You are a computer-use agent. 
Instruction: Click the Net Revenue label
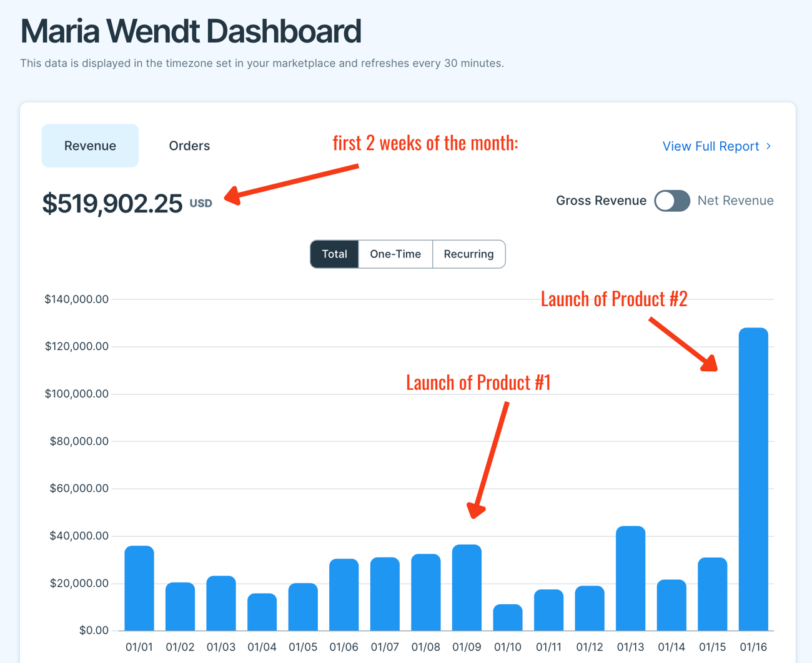click(x=735, y=201)
